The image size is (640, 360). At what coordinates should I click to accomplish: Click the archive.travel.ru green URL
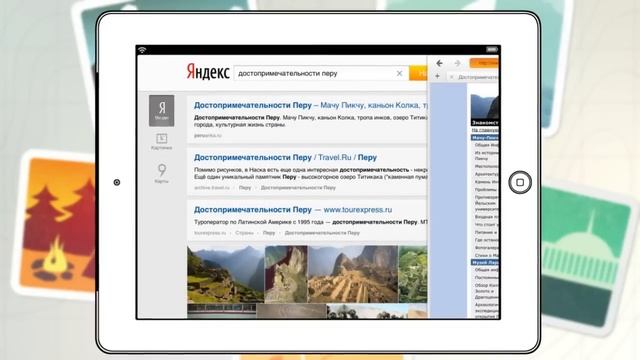click(x=212, y=188)
